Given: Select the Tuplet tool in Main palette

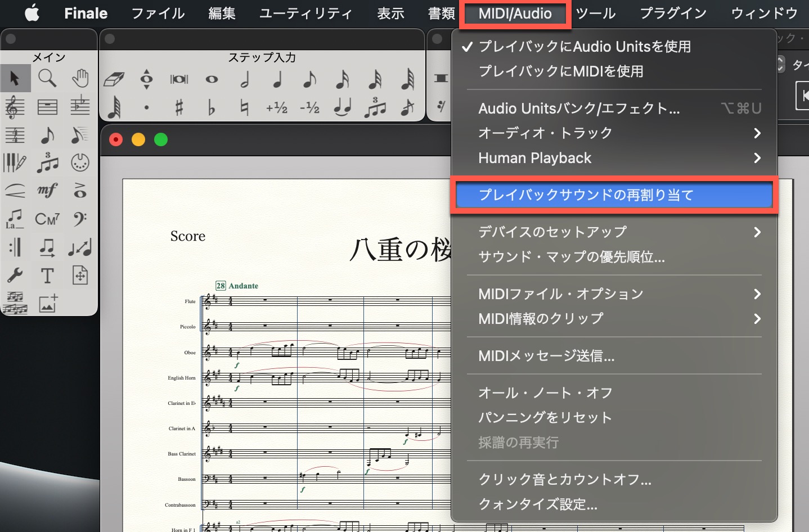Looking at the screenshot, I should (x=47, y=163).
